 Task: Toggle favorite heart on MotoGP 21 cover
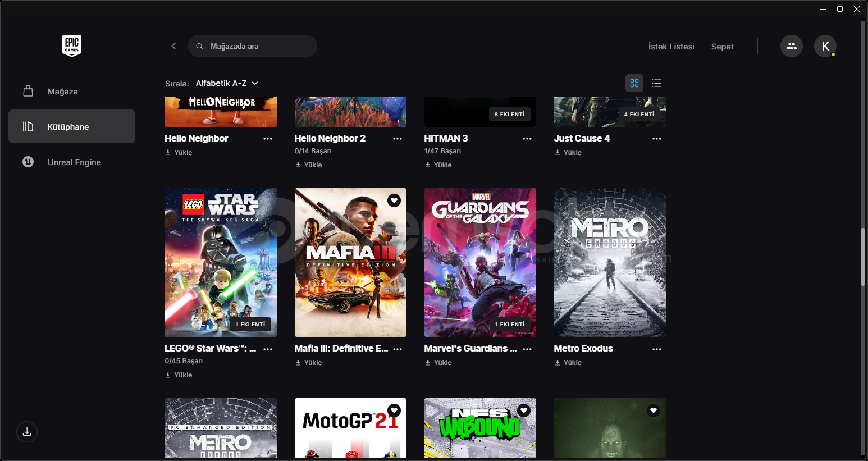click(x=394, y=410)
